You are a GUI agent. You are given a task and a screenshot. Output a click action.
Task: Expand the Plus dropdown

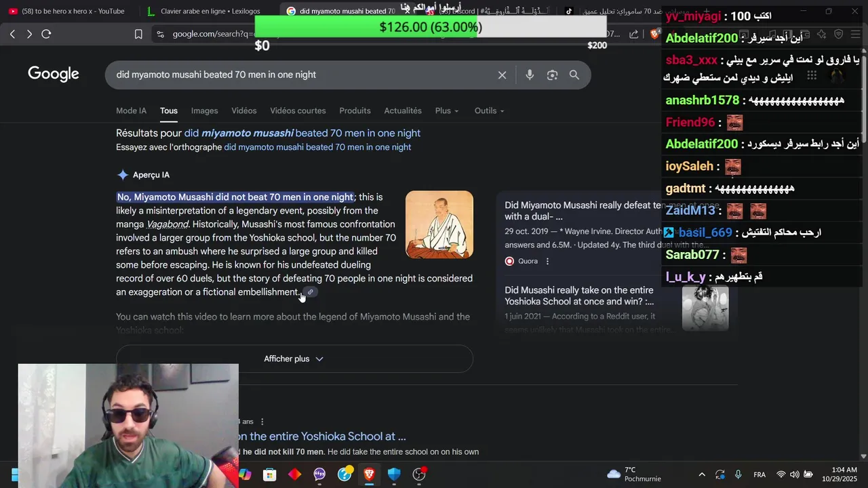(x=447, y=110)
